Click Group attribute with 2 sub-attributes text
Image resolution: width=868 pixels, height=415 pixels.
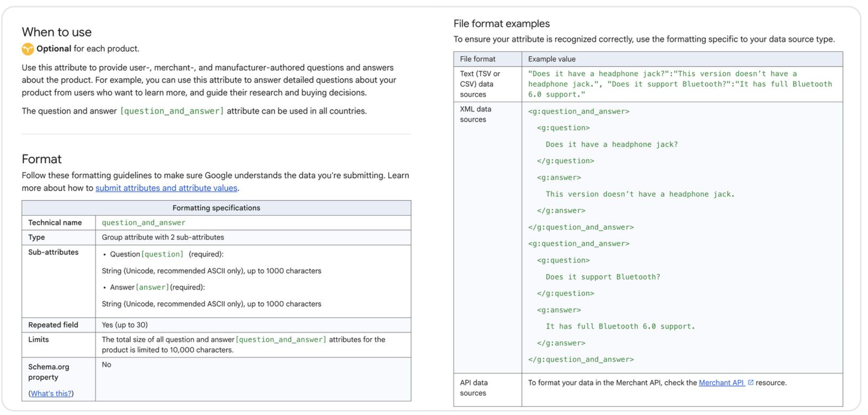(x=163, y=237)
